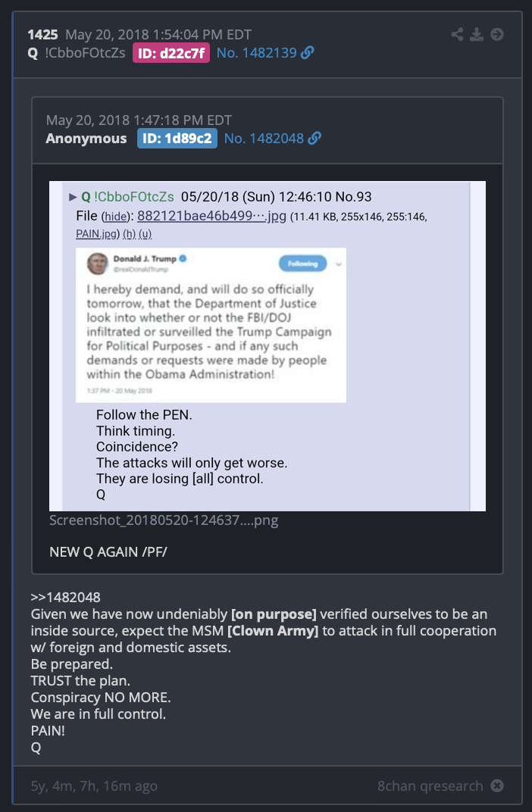Click the 5y, 4m, 7h, 16m ago timestamp

pyautogui.click(x=94, y=785)
